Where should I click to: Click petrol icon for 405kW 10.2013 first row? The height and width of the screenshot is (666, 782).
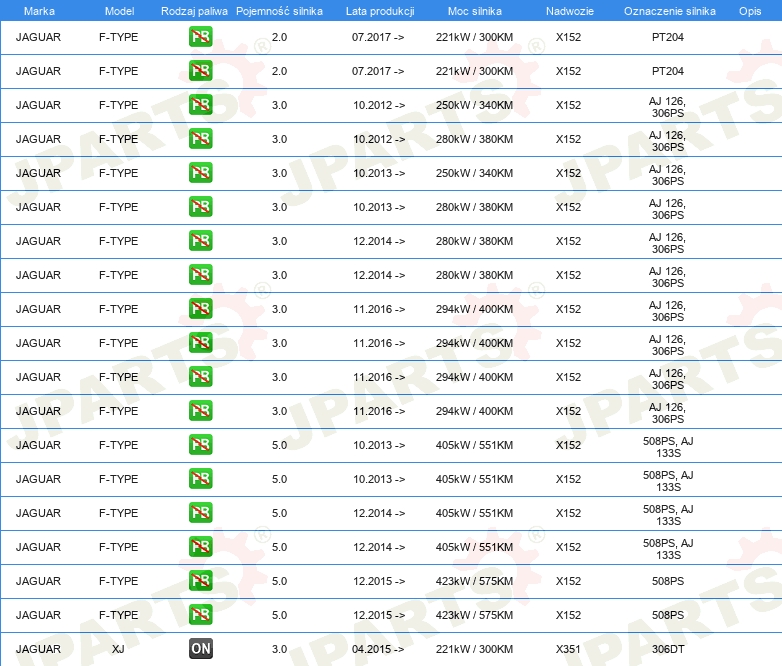click(200, 444)
